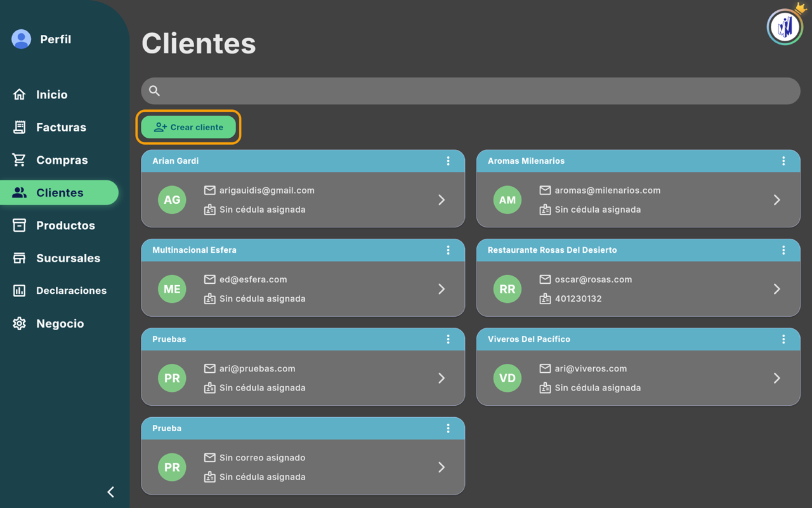Viewport: 812px width, 508px height.
Task: Open three-dot menu for Restaurante Rosas Del Desierto
Action: click(783, 250)
